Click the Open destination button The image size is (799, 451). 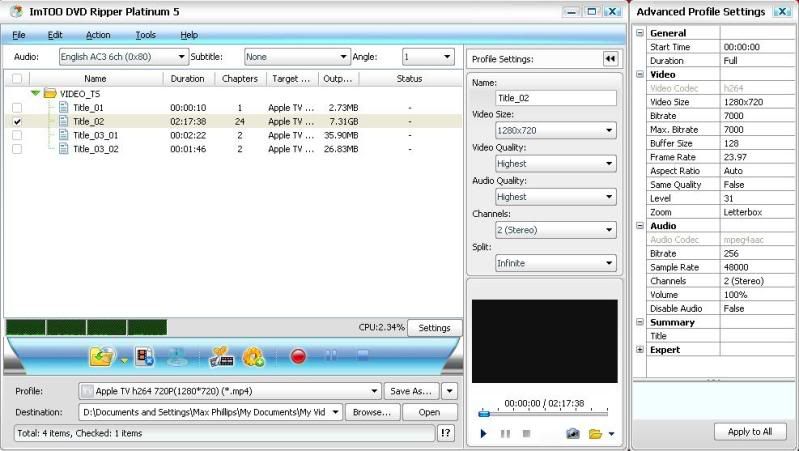coord(430,412)
